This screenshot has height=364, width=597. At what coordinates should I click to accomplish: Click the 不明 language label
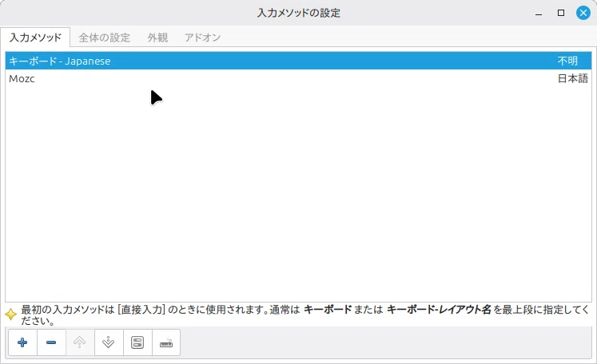(567, 61)
